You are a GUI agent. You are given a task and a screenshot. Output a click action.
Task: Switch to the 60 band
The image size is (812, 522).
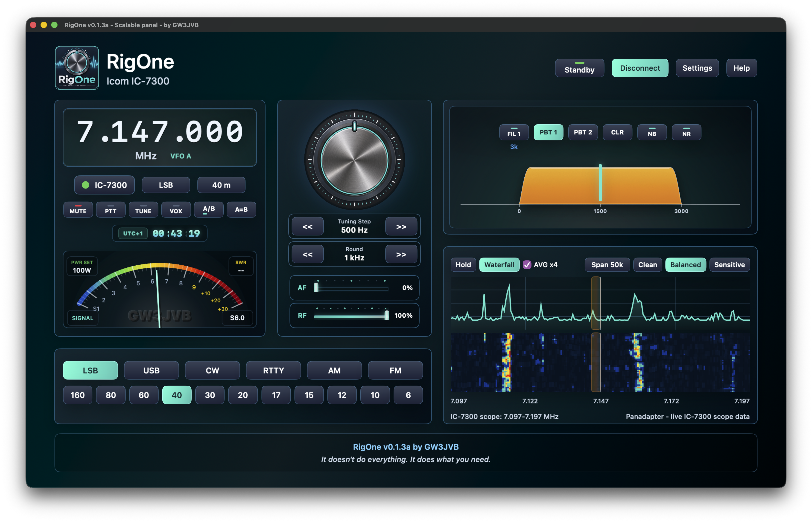(144, 395)
